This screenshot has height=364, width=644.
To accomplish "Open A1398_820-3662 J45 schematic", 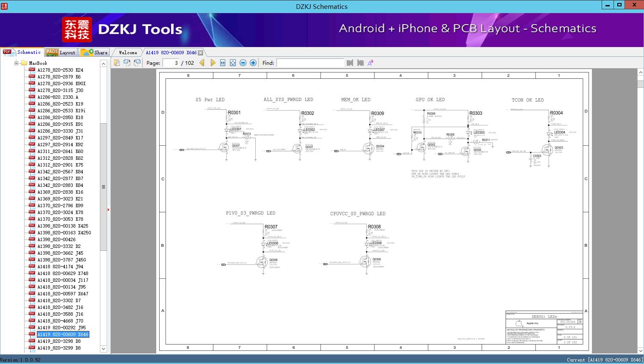I will point(60,253).
